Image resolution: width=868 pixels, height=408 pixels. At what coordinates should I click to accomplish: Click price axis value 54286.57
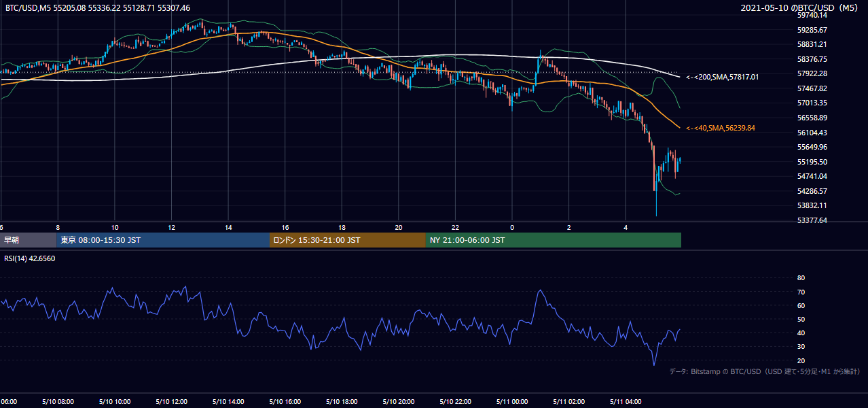pos(812,191)
